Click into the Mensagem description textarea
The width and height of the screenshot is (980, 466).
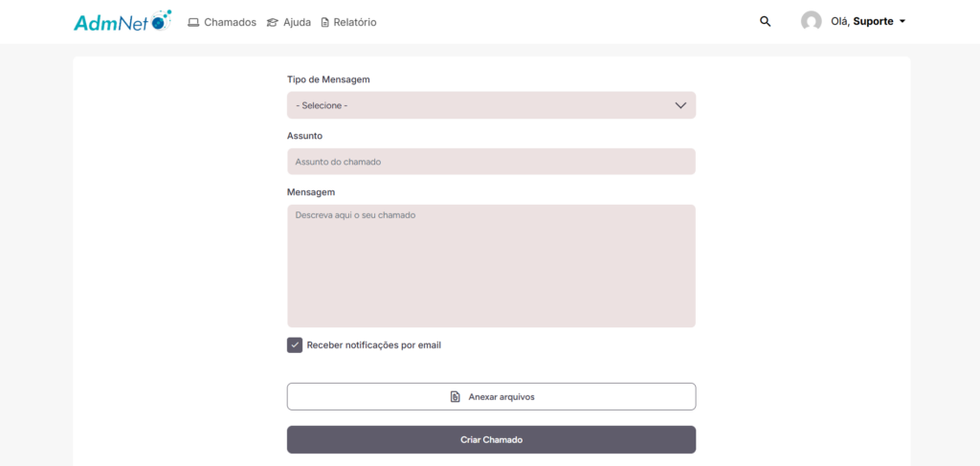[491, 266]
